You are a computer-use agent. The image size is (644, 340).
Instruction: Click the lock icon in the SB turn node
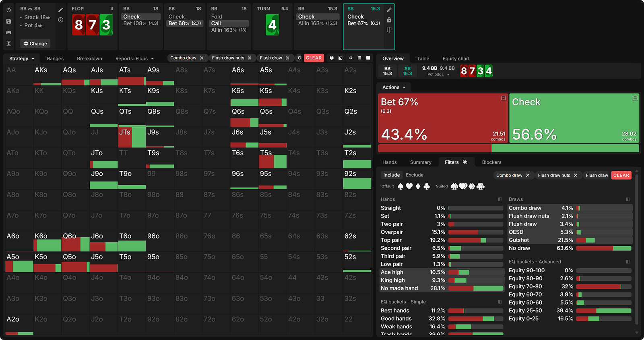[389, 20]
